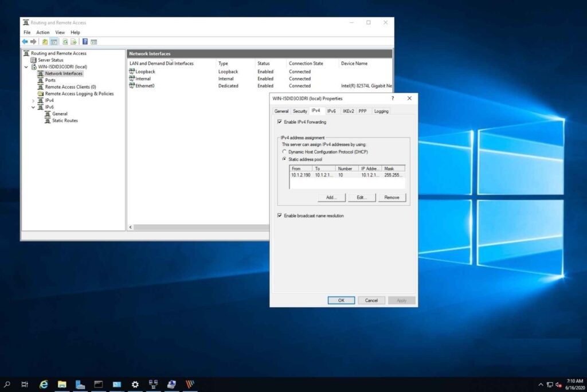
Task: Open Server Manager from the taskbar
Action: coord(80,384)
